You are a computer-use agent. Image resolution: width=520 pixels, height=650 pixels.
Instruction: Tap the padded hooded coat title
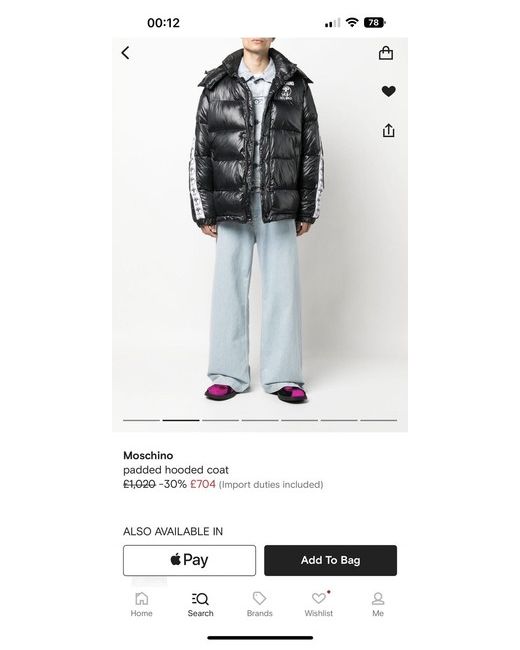tap(176, 470)
